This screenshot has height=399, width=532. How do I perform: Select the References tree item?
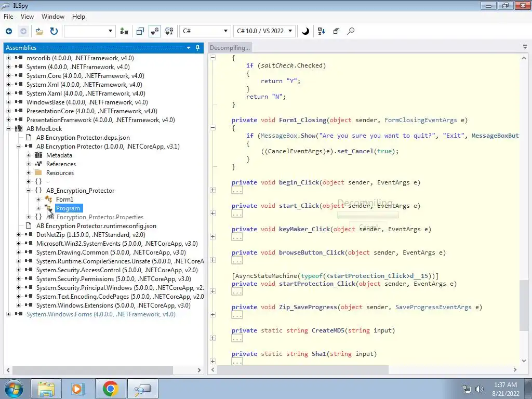tap(61, 164)
